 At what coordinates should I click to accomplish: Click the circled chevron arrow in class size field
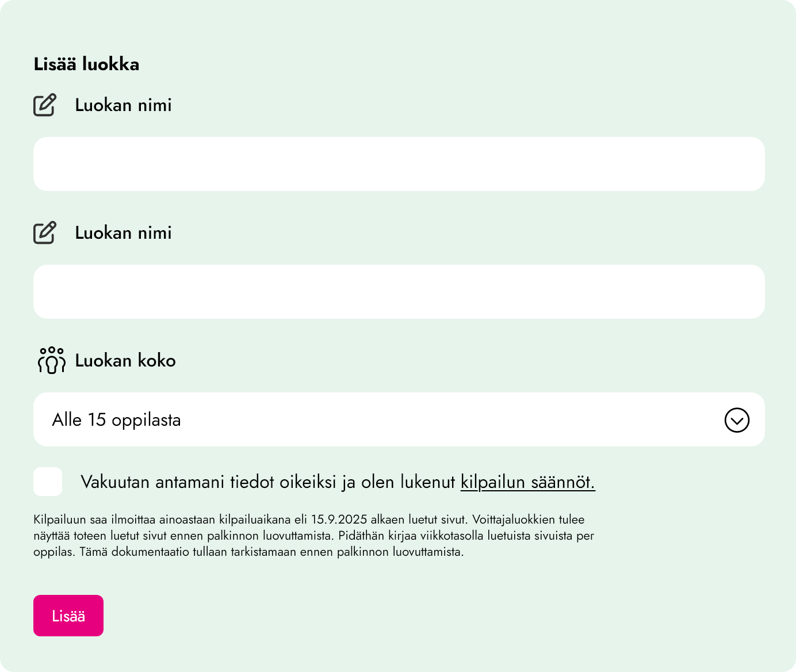pyautogui.click(x=737, y=420)
